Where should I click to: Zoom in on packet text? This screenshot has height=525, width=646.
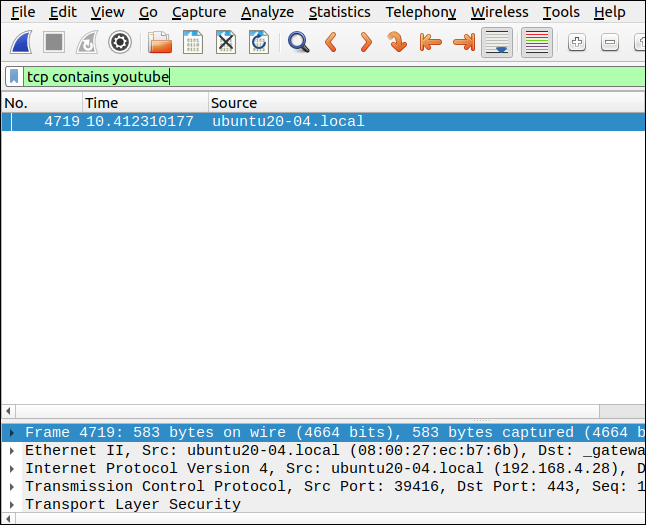coord(577,42)
